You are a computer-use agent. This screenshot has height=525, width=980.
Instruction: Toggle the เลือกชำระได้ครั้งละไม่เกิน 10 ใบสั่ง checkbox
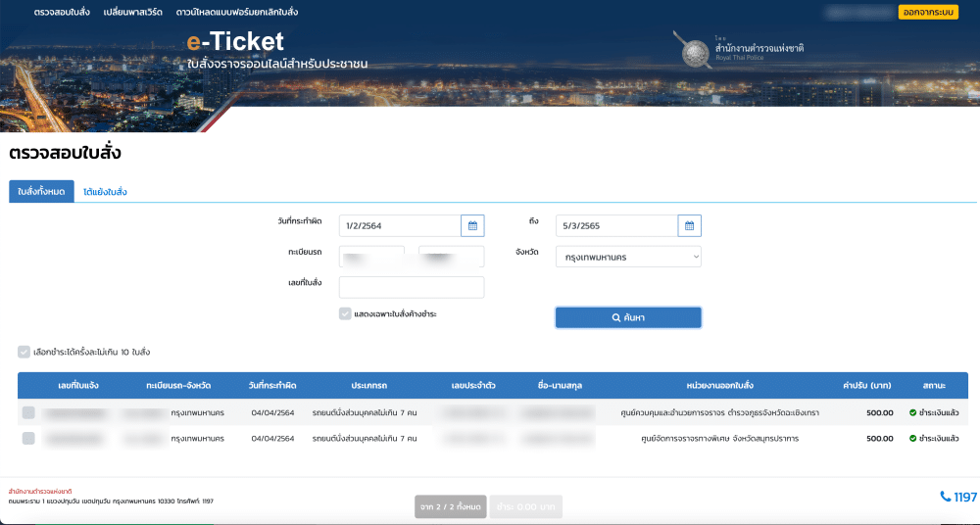point(24,352)
